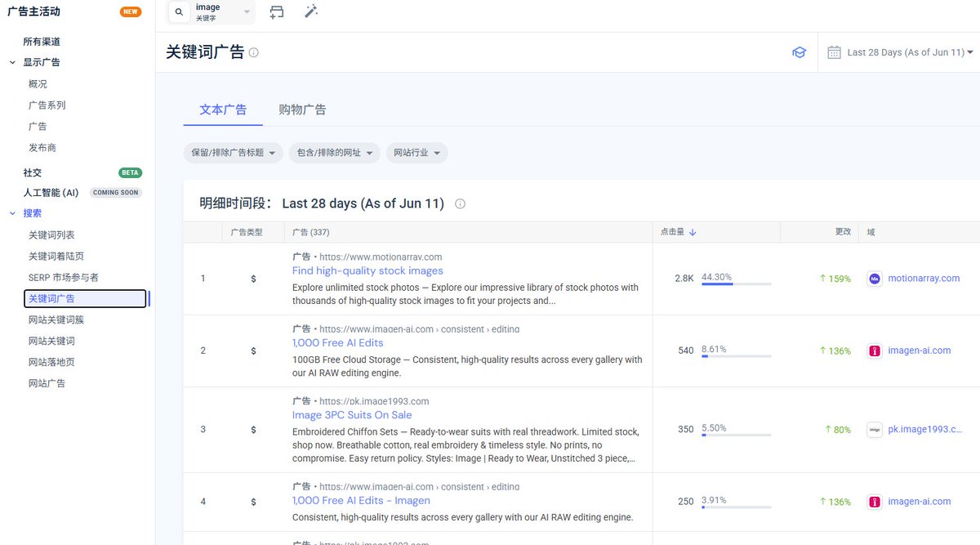Open the 保留/排除广告标题 filter
Image resolution: width=980 pixels, height=545 pixels.
click(234, 153)
